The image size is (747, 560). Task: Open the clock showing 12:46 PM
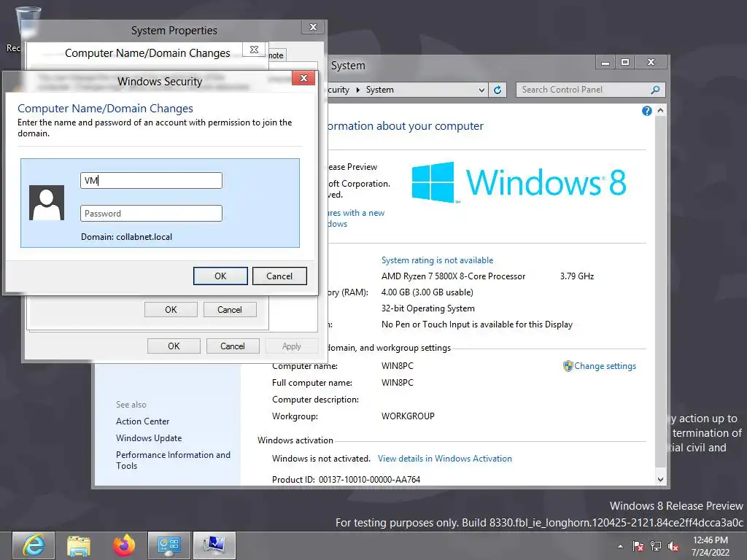click(710, 546)
